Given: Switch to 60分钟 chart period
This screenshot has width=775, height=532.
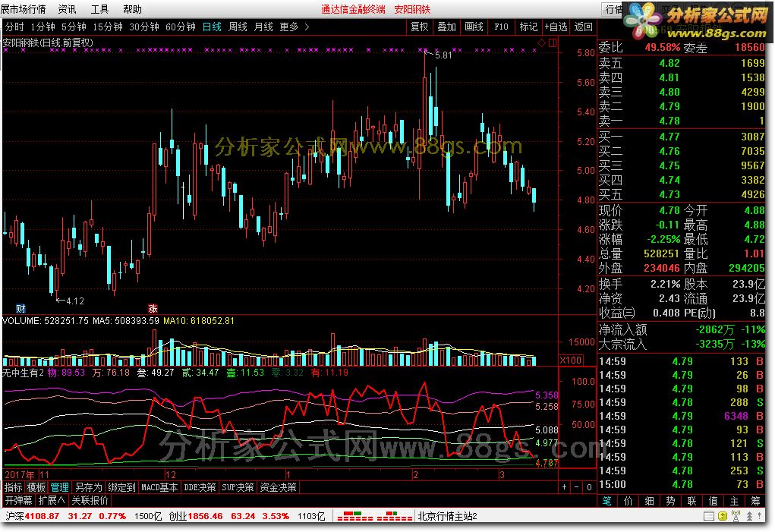Looking at the screenshot, I should pyautogui.click(x=181, y=27).
